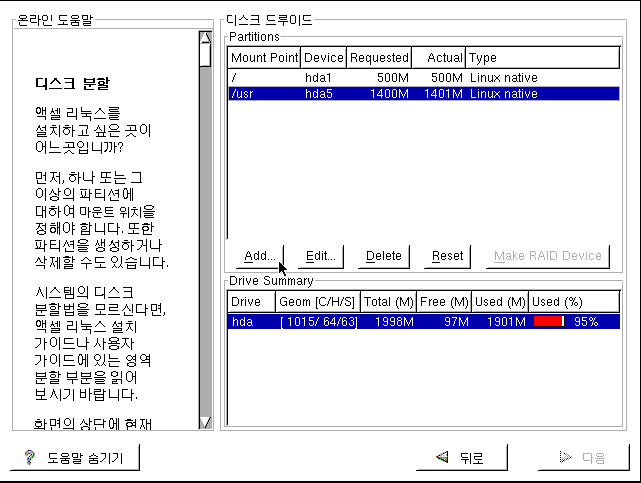
Task: Click the red 95% usage bar
Action: (x=548, y=322)
